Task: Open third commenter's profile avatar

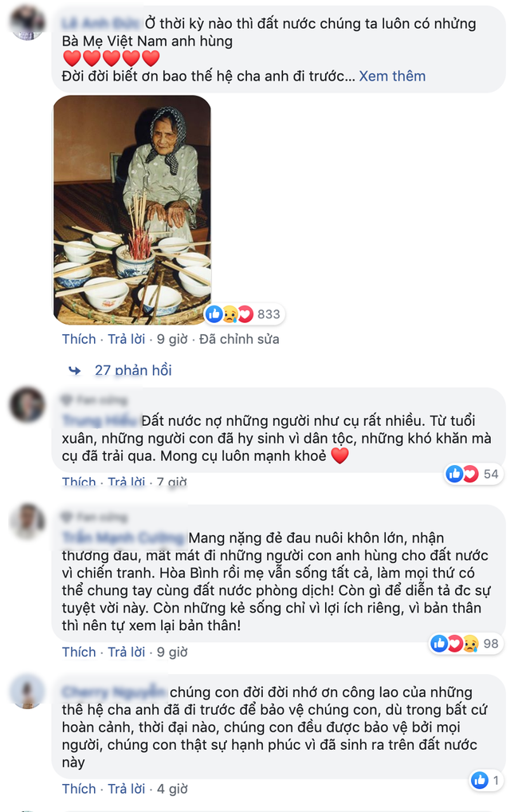Action: tap(27, 521)
